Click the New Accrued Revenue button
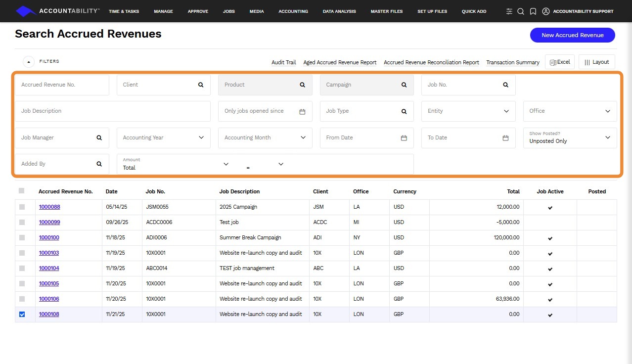 573,35
